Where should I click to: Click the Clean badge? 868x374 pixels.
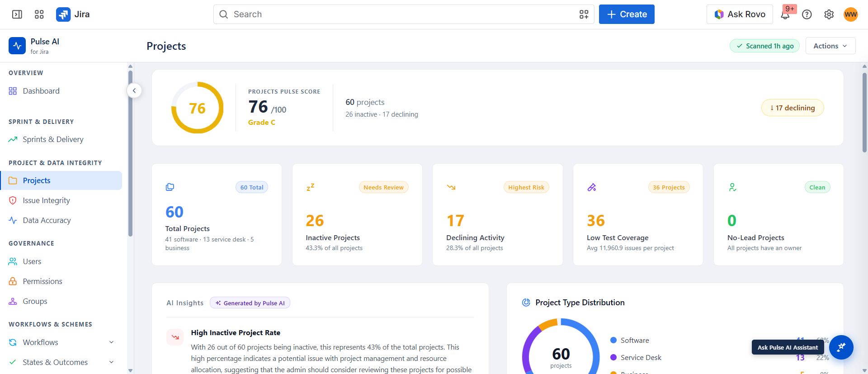tap(817, 187)
